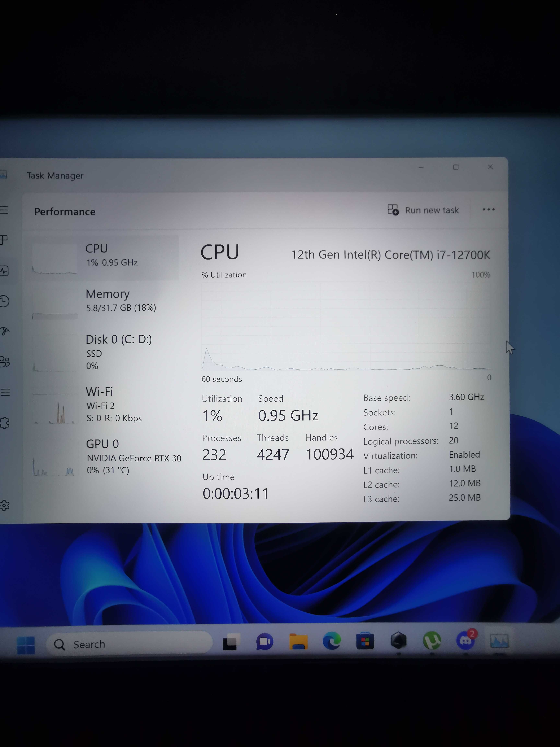
Task: Click the Handles count 100934
Action: [x=329, y=454]
